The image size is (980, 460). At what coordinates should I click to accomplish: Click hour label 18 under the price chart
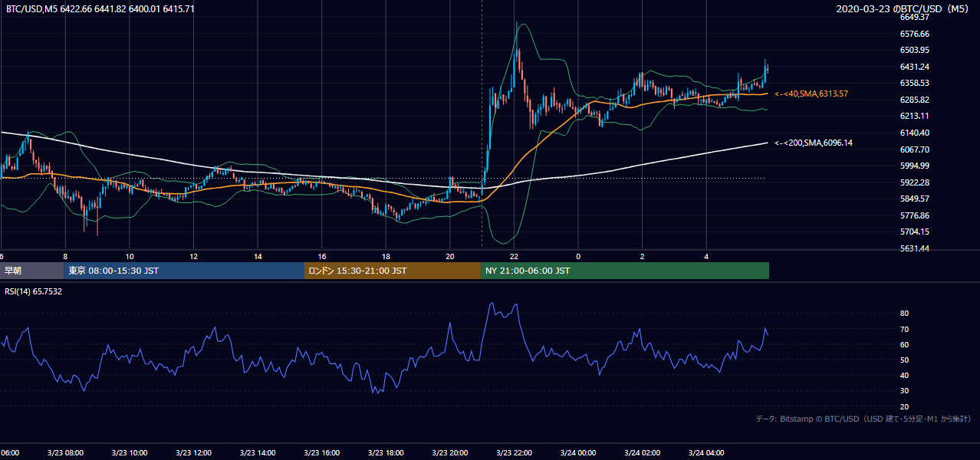pyautogui.click(x=386, y=256)
